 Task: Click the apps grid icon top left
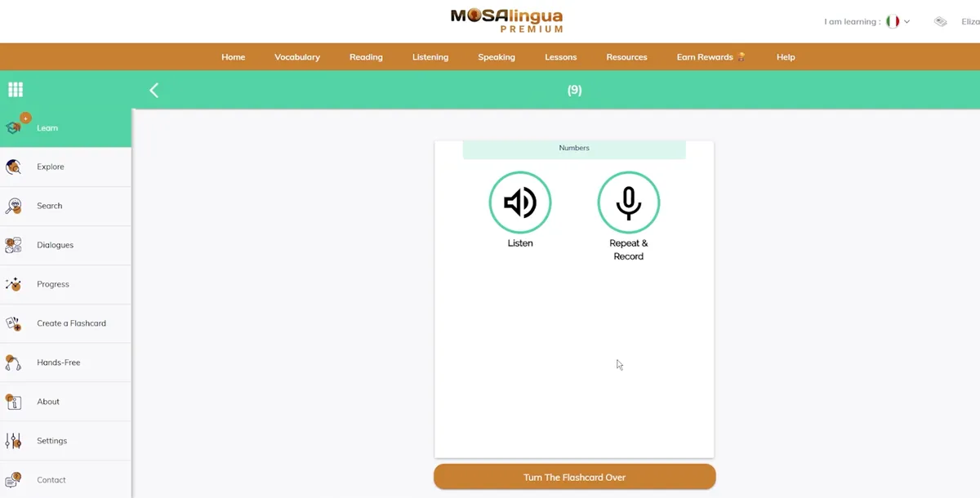tap(15, 90)
